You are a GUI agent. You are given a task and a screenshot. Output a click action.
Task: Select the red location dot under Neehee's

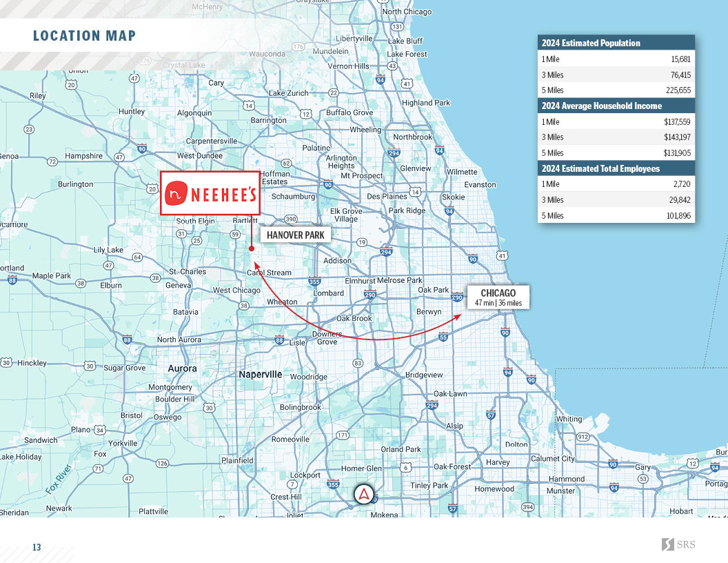[252, 248]
